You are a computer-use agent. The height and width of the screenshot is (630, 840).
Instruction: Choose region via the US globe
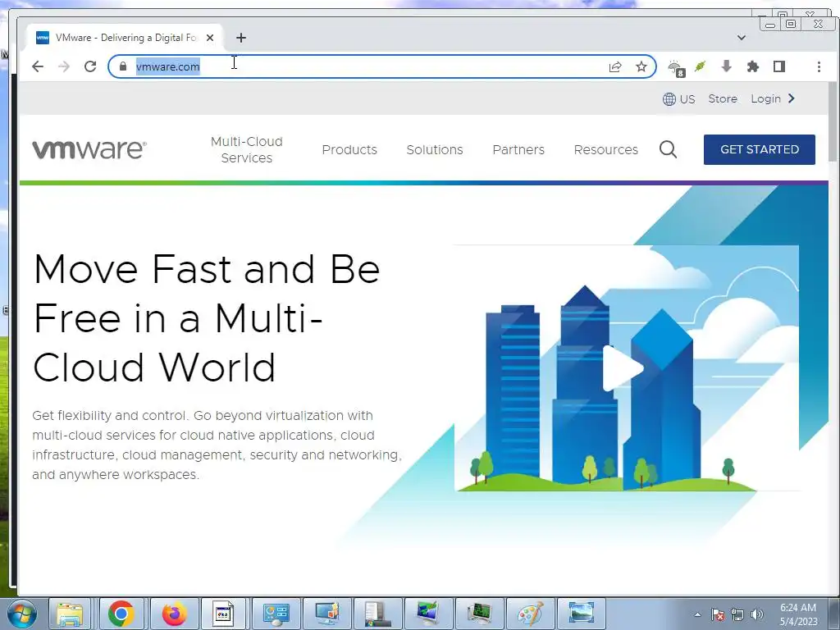click(678, 99)
